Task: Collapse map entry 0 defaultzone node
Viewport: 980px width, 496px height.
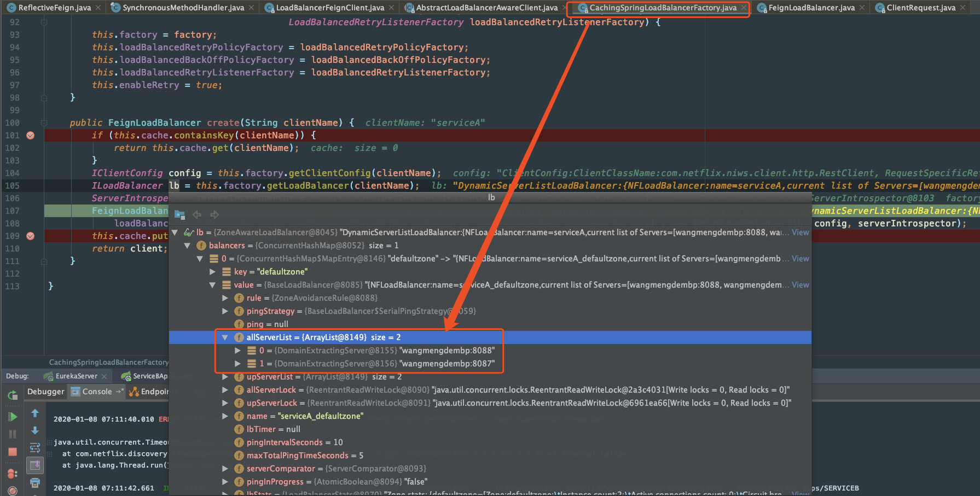Action: 200,259
